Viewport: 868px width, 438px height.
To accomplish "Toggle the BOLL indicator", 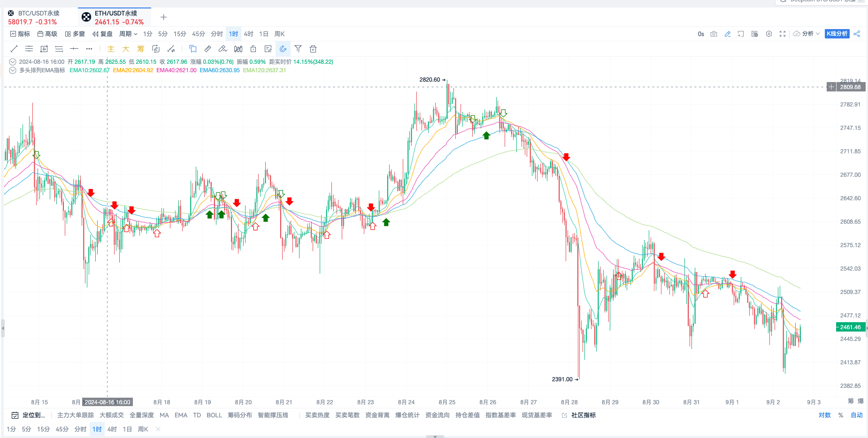I will (214, 415).
